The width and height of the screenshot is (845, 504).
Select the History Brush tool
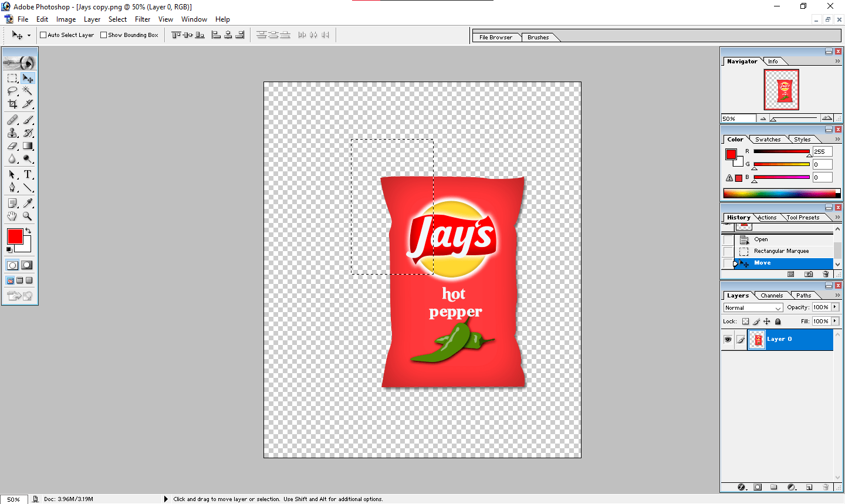tap(28, 133)
